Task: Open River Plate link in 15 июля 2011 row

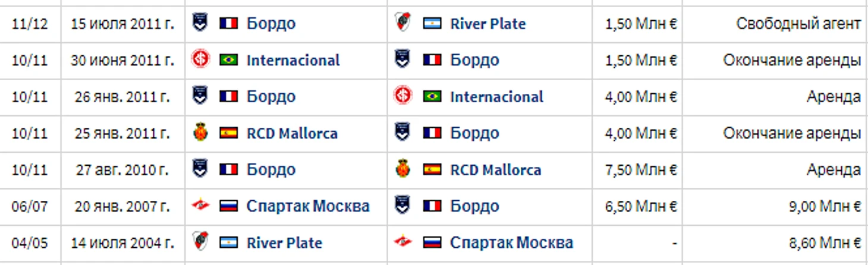Action: point(488,24)
